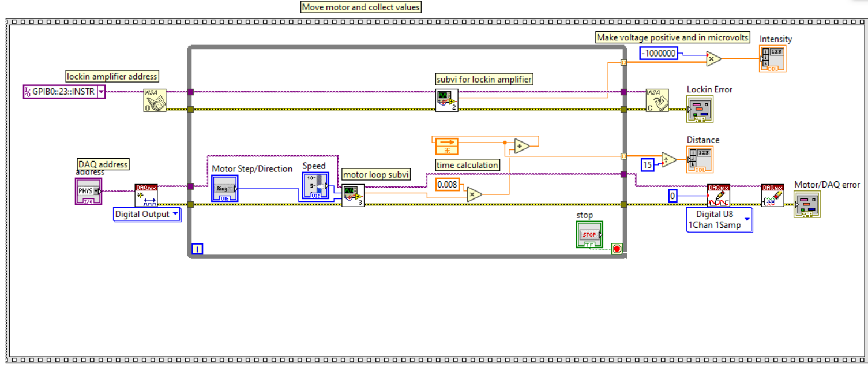The image size is (868, 390).
Task: Click the 'lockin amplifier address' label
Action: click(112, 76)
